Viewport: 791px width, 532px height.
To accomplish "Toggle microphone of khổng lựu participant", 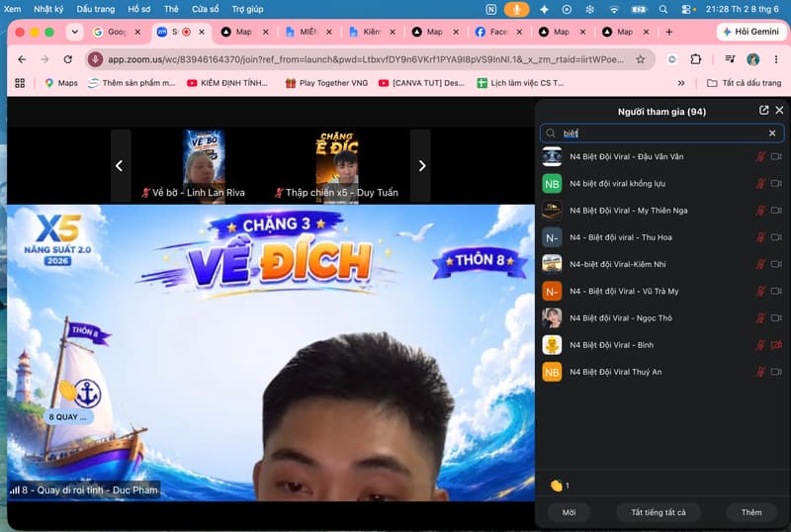I will click(x=760, y=184).
